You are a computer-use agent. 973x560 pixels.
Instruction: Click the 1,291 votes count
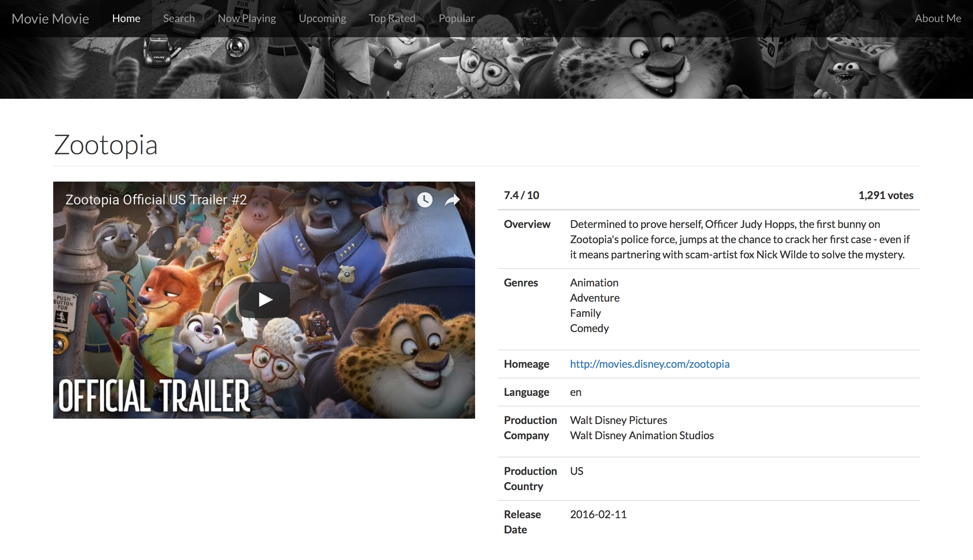[x=886, y=195]
